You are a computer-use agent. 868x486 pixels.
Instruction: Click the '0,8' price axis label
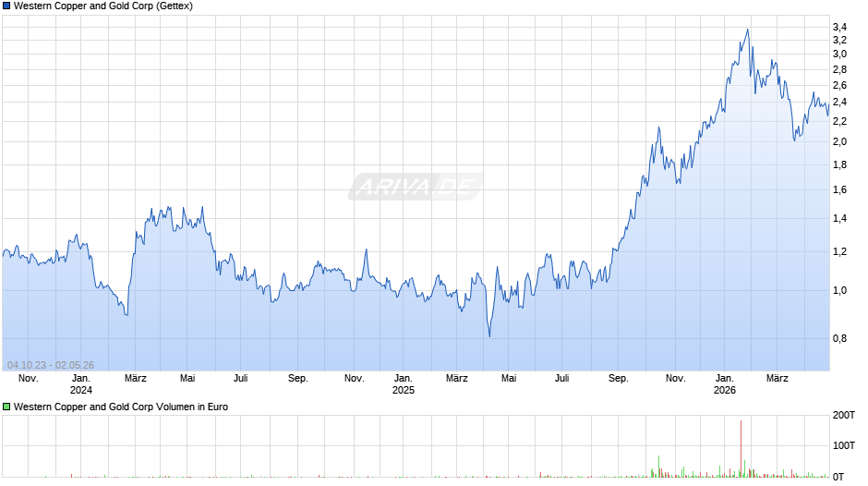(839, 338)
